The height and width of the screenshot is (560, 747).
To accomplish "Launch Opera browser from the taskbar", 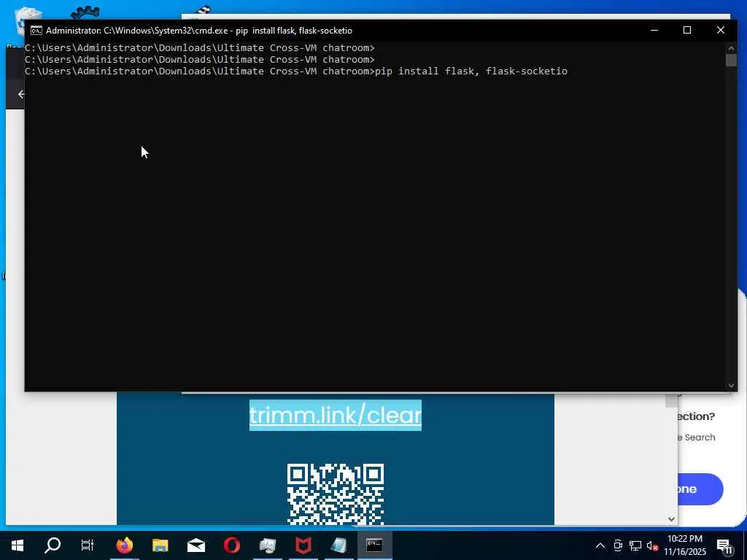I will point(232,545).
